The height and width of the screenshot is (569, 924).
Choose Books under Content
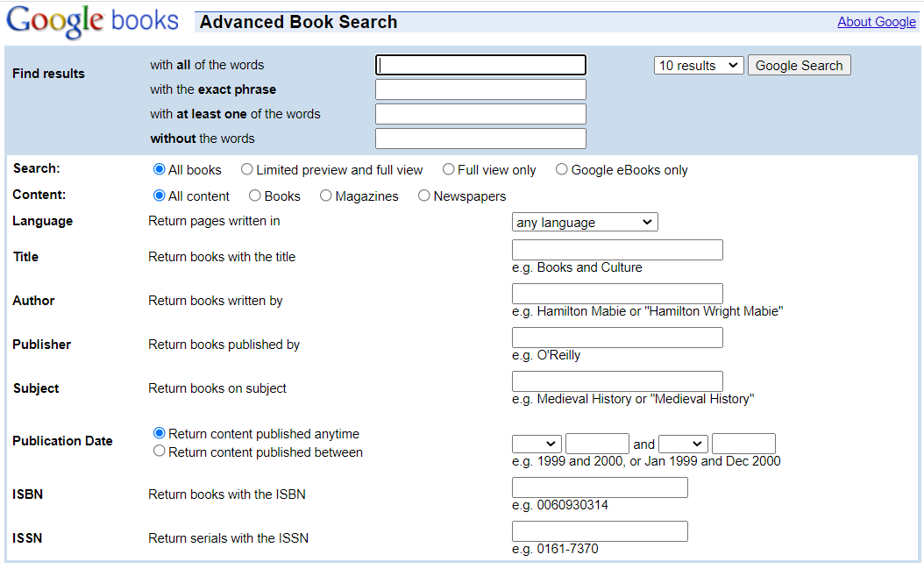click(x=254, y=196)
